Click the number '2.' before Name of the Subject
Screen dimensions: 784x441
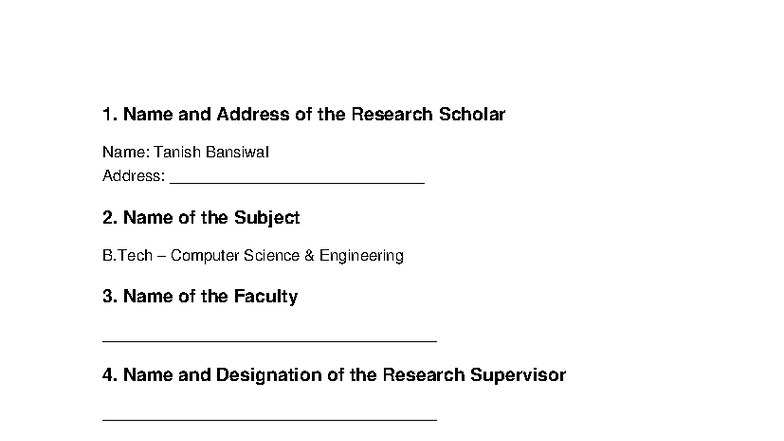click(109, 218)
